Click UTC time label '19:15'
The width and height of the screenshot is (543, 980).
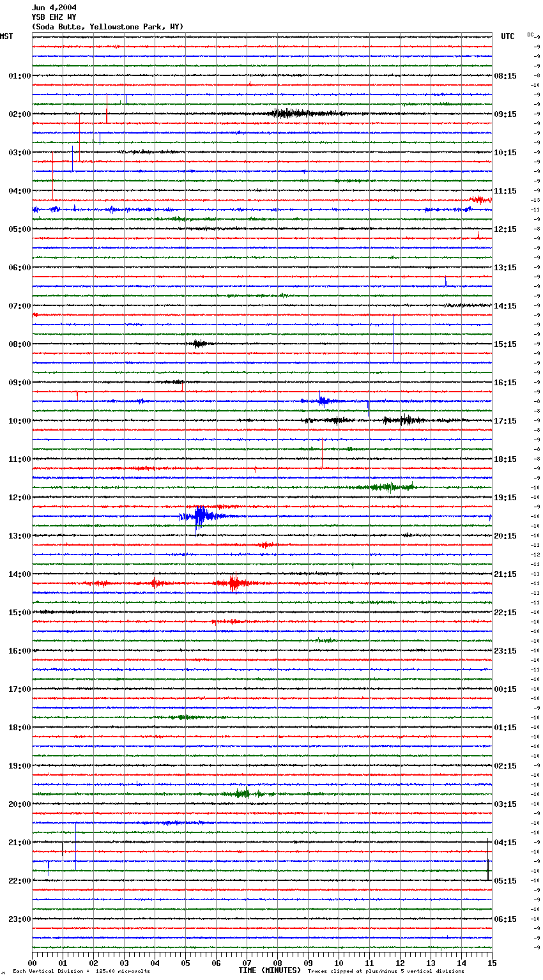point(505,498)
